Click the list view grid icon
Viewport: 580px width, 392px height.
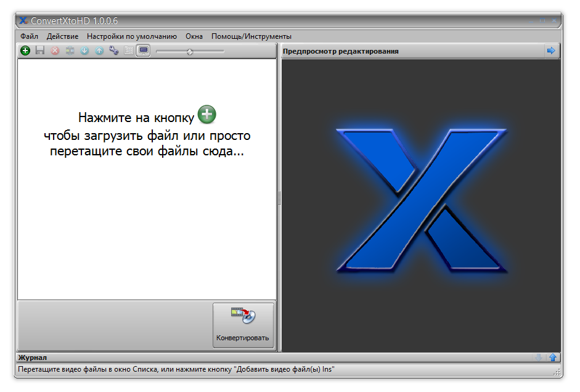129,51
